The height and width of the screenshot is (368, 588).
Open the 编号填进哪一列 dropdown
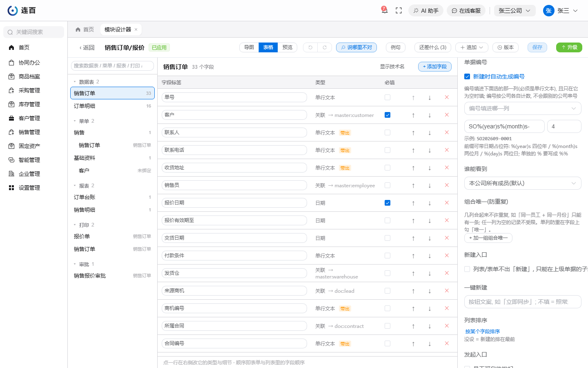pos(523,108)
